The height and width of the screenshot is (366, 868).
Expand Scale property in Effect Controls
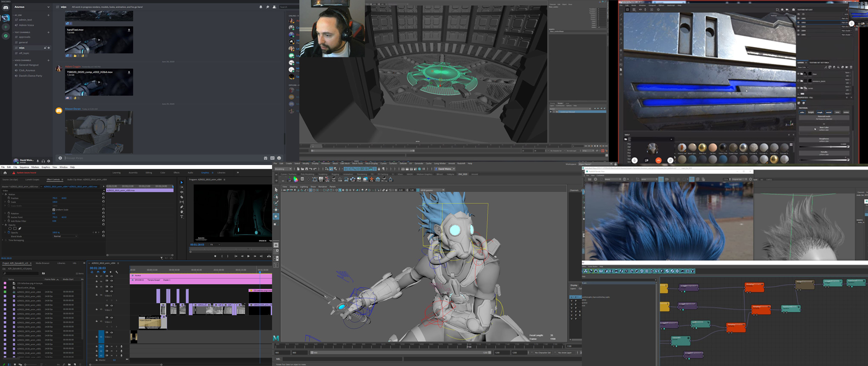tap(5, 202)
